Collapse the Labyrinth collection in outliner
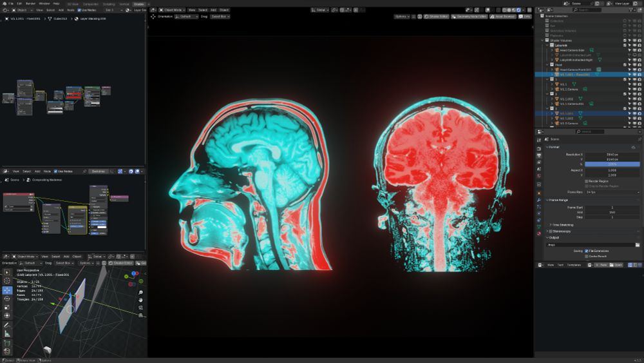 [x=547, y=45]
